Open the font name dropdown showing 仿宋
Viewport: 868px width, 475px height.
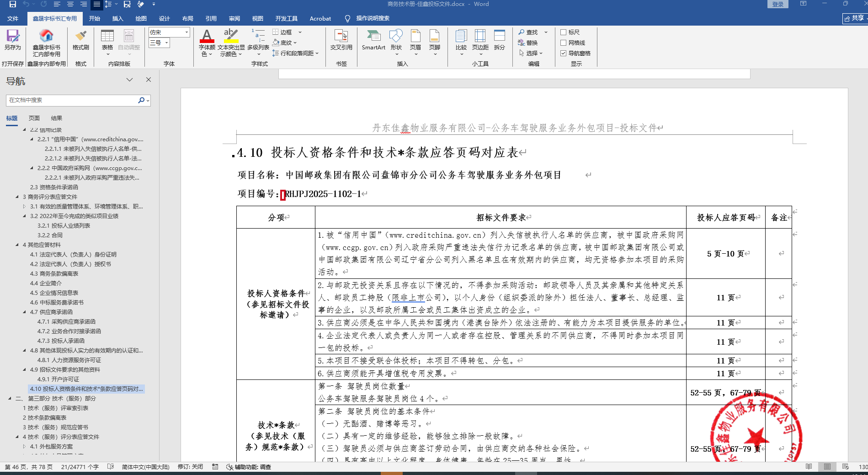coord(186,32)
